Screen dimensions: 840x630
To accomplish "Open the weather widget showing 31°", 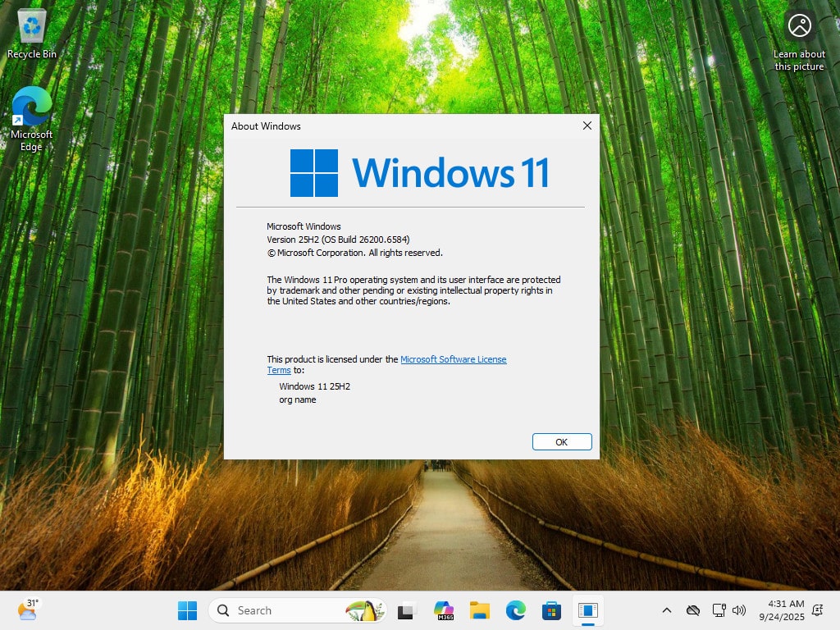I will click(x=28, y=609).
